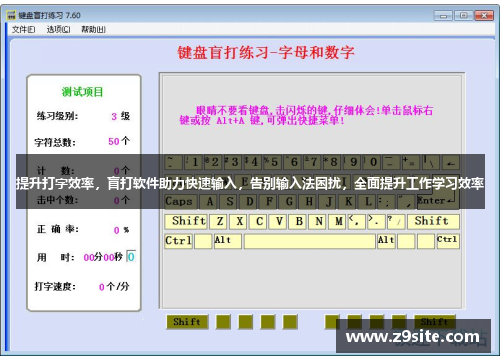Click the left Shift key on the yellow keyboard

point(186,221)
